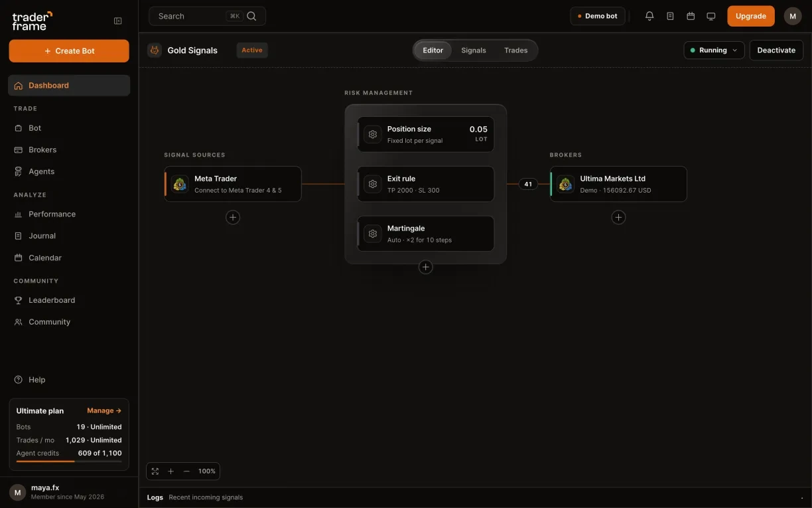The width and height of the screenshot is (812, 508).
Task: Click the search magnifier icon
Action: [x=251, y=16]
